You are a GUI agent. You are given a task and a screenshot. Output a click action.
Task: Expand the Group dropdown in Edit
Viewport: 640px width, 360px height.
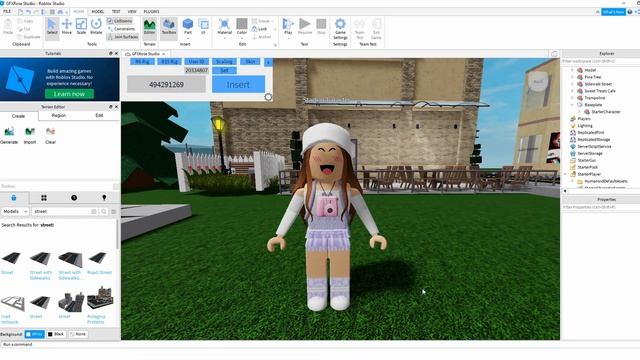point(273,21)
